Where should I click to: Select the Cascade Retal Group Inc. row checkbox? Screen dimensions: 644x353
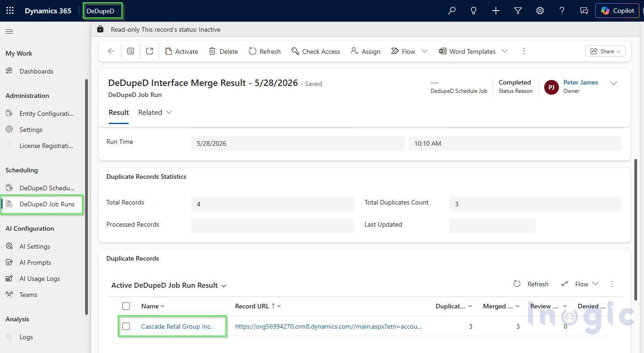point(126,326)
